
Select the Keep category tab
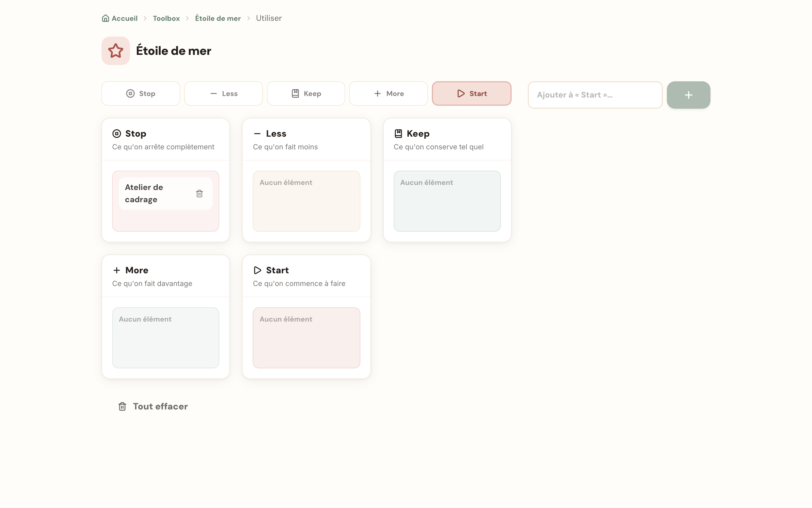[306, 93]
